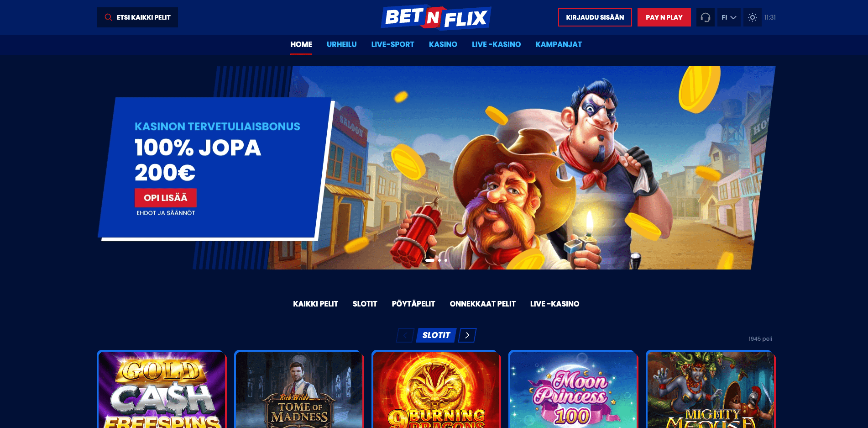Go to next slots with right chevron
This screenshot has width=868, height=428.
pos(467,335)
